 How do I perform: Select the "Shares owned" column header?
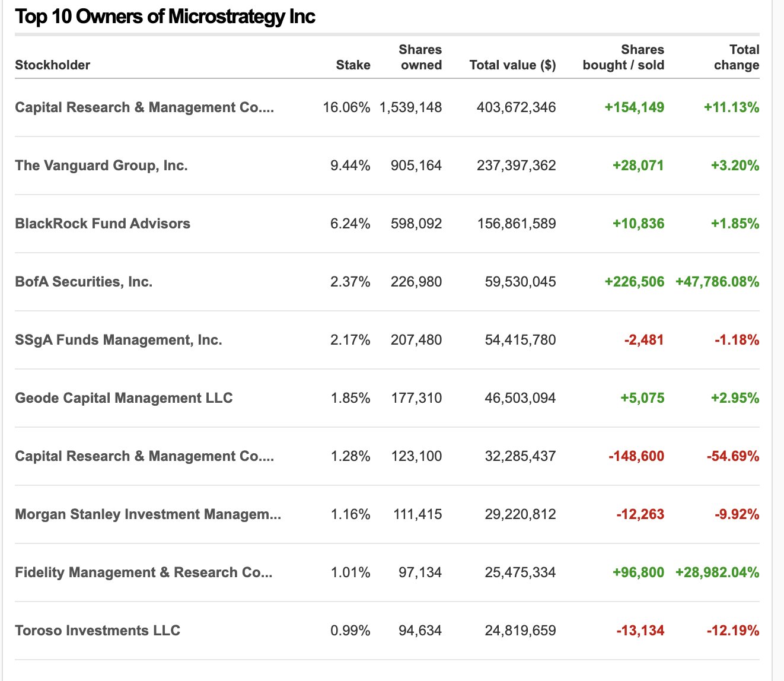point(420,58)
